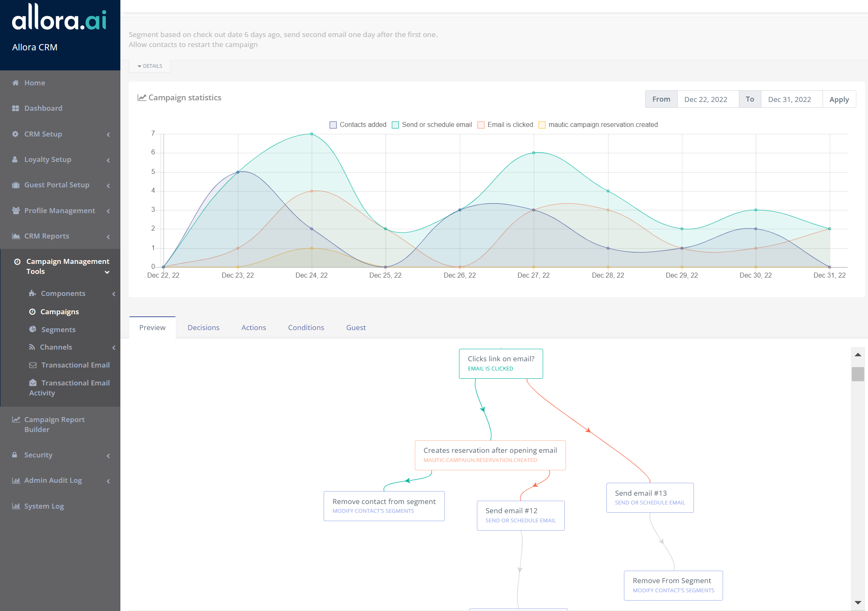The width and height of the screenshot is (868, 611).
Task: Click the Home house icon
Action: tap(15, 83)
